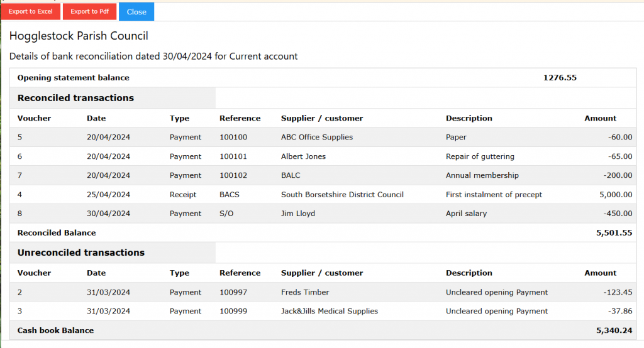Screen dimensions: 644x348
Task: Close the bank reconciliation report
Action: pyautogui.click(x=136, y=12)
